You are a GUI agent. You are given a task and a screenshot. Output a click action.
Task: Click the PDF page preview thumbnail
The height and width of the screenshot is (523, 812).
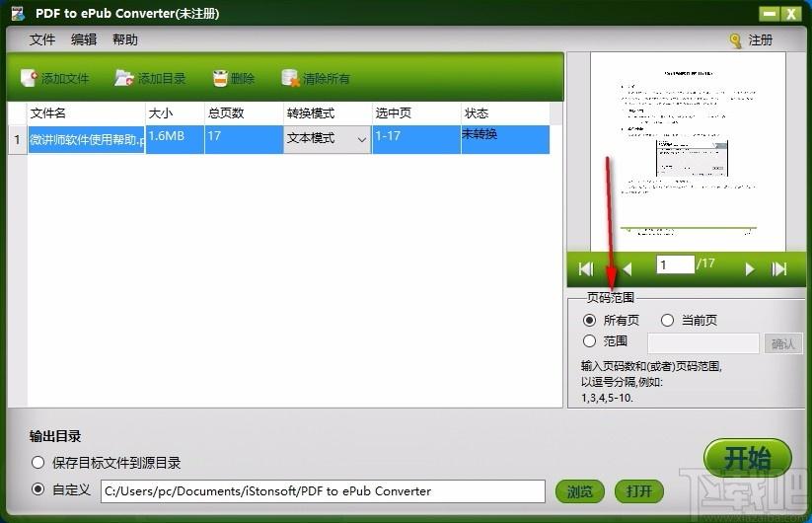(x=689, y=151)
